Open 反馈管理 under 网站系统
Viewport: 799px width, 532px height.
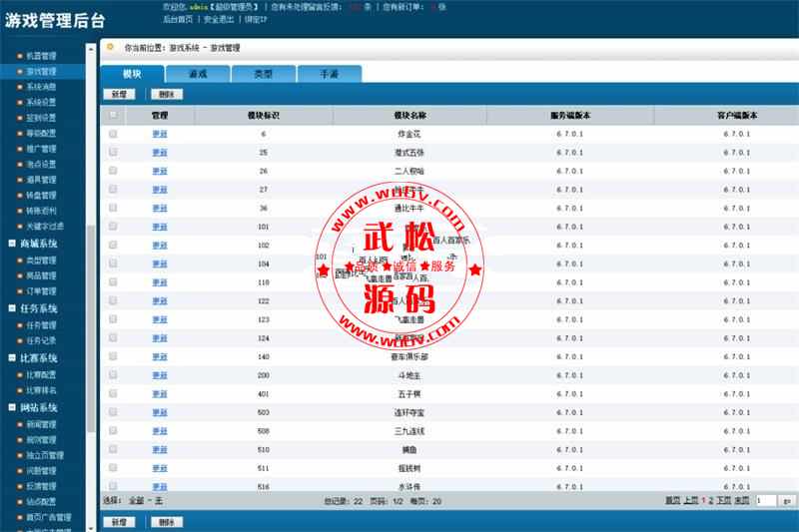point(41,486)
